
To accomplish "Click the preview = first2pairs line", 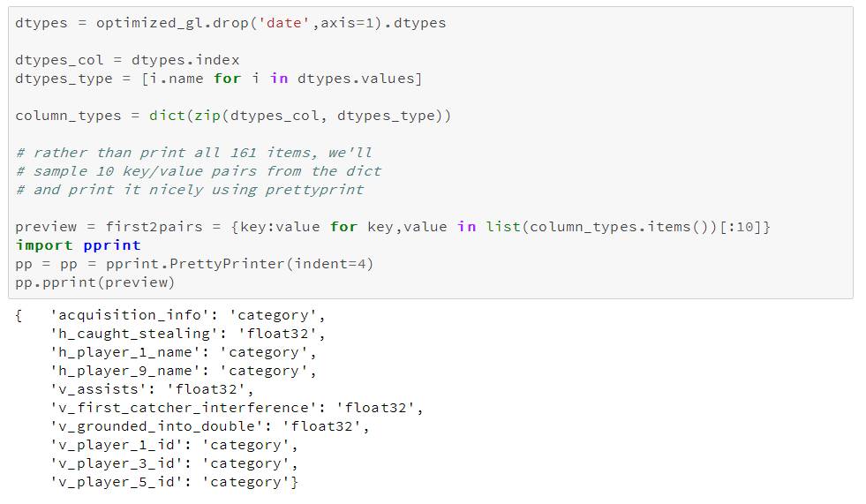I will point(393,227).
